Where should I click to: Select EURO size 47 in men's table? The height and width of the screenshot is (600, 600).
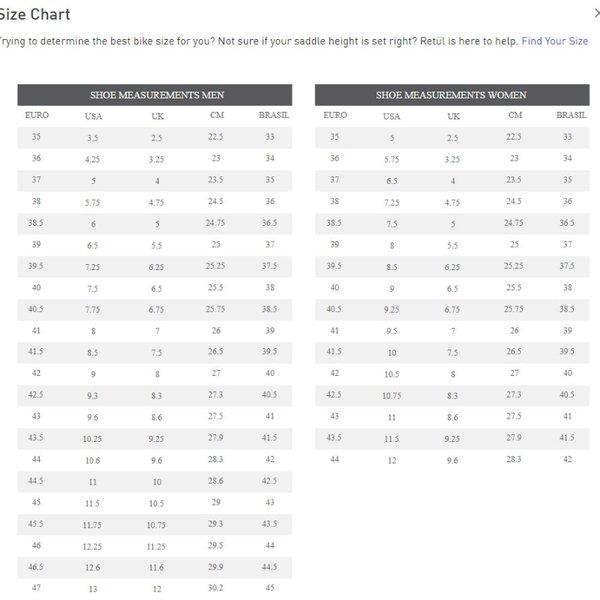36,587
